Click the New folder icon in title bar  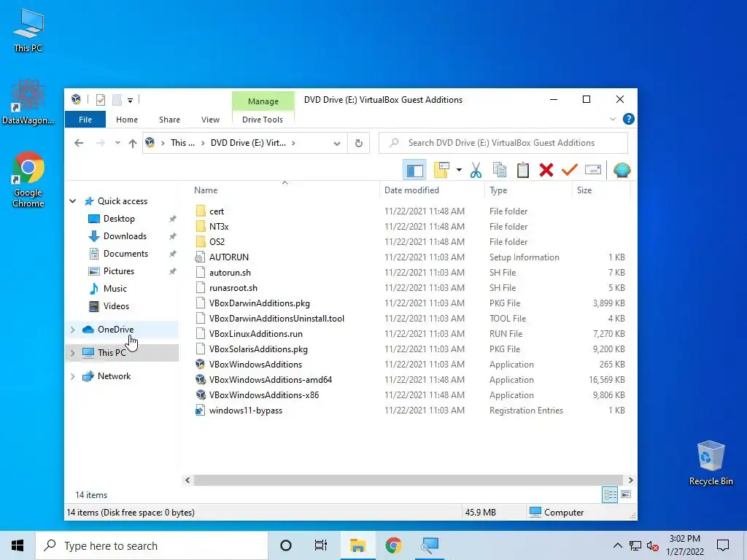click(x=117, y=99)
